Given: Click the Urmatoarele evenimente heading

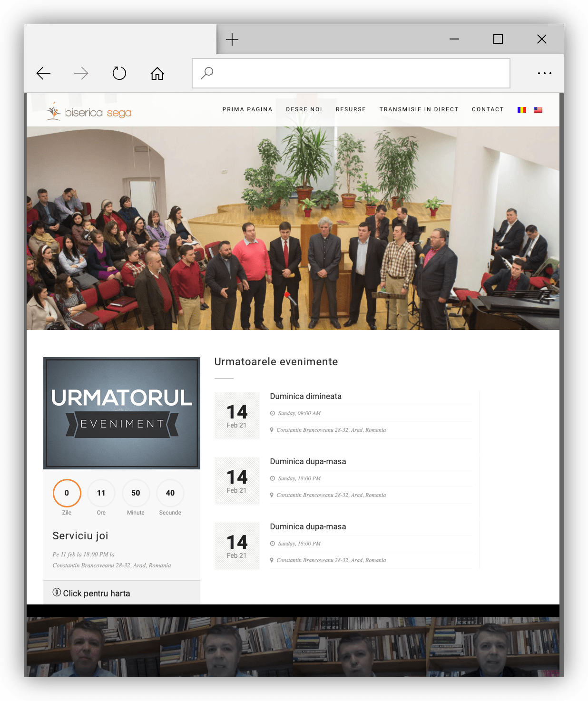Looking at the screenshot, I should (276, 362).
